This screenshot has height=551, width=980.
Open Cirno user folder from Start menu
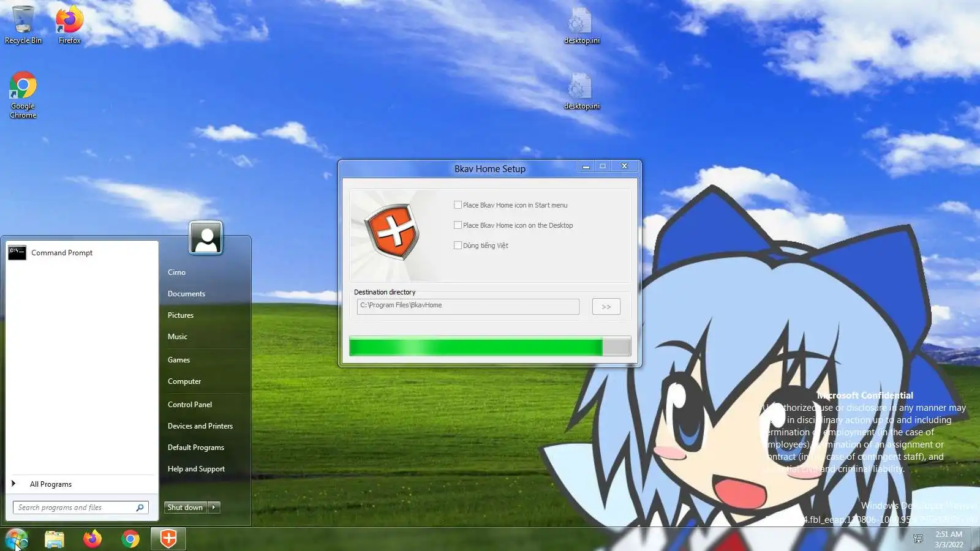[x=176, y=272]
